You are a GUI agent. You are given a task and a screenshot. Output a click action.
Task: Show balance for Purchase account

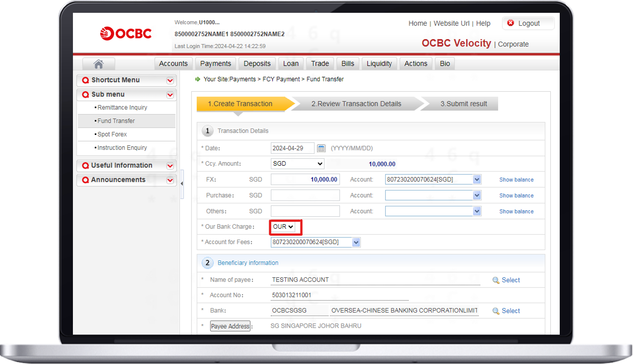pos(517,196)
